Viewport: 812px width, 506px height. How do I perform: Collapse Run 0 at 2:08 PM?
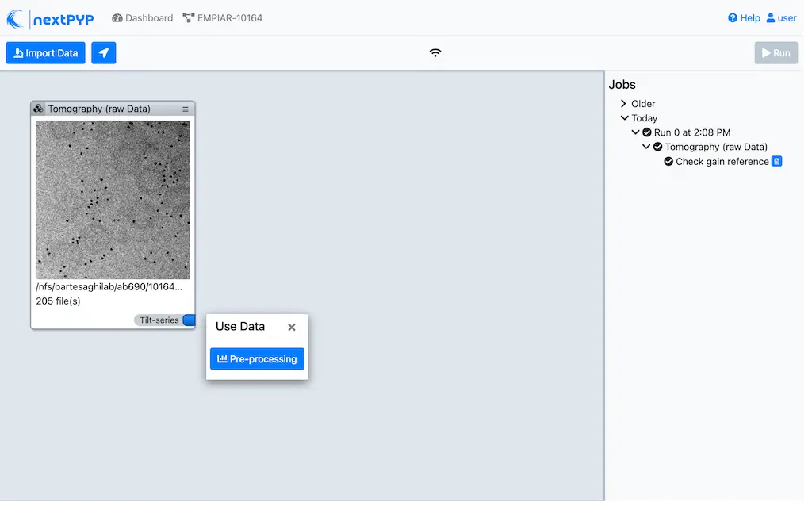click(x=634, y=132)
